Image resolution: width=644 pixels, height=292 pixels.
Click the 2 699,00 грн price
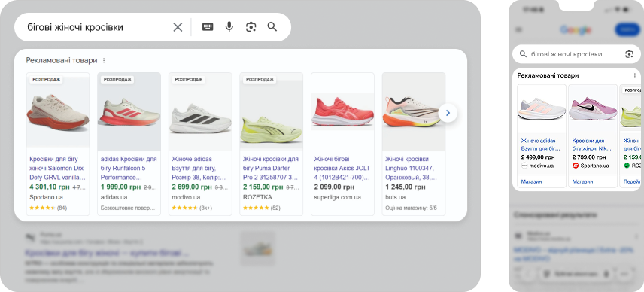(x=191, y=187)
